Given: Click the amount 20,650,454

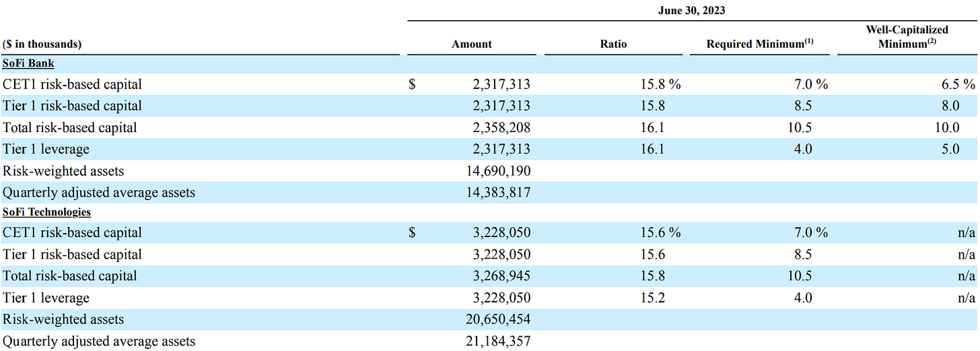Looking at the screenshot, I should [x=497, y=319].
